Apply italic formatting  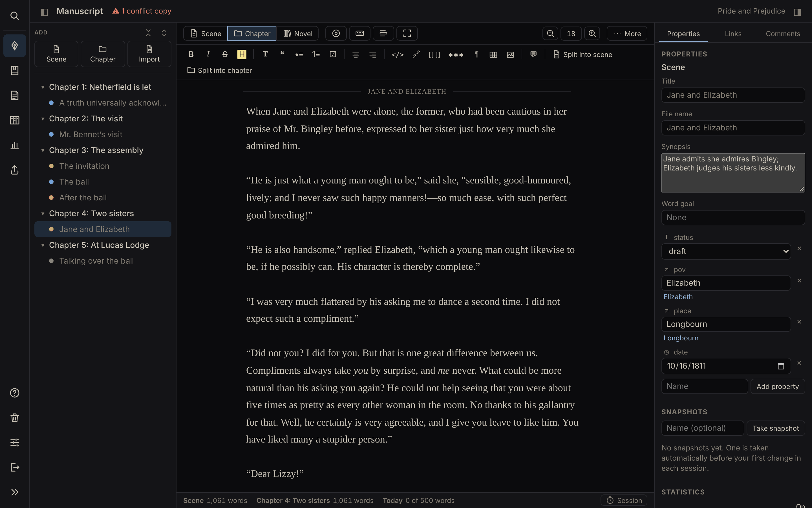[208, 54]
